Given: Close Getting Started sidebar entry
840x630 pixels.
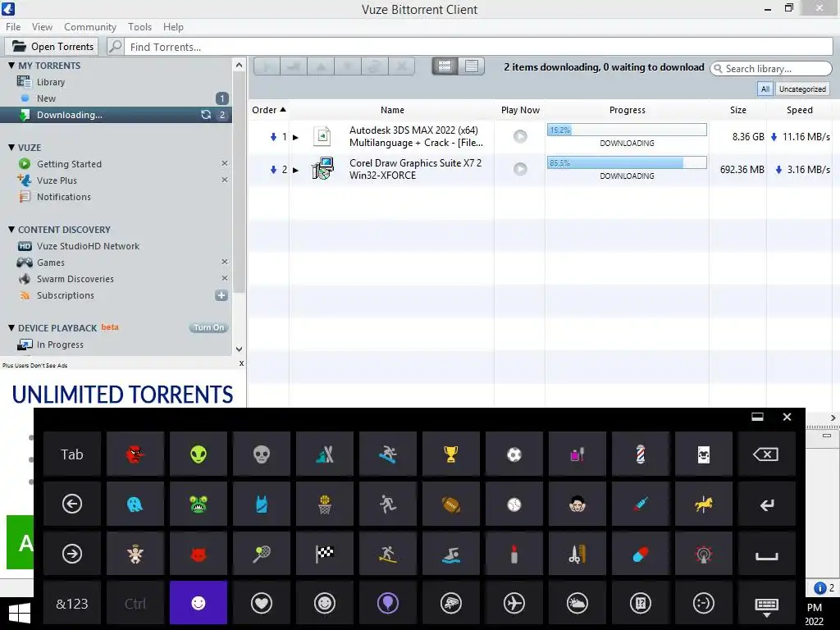Looking at the screenshot, I should point(225,163).
